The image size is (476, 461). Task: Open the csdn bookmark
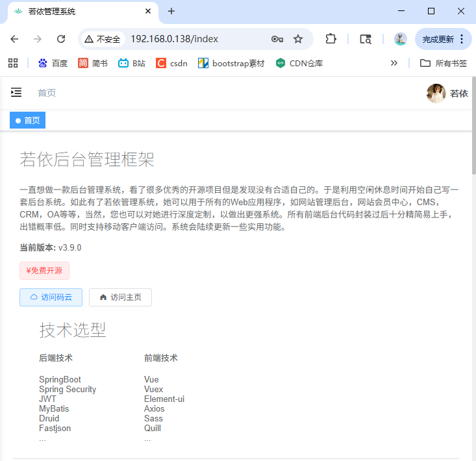[x=171, y=63]
